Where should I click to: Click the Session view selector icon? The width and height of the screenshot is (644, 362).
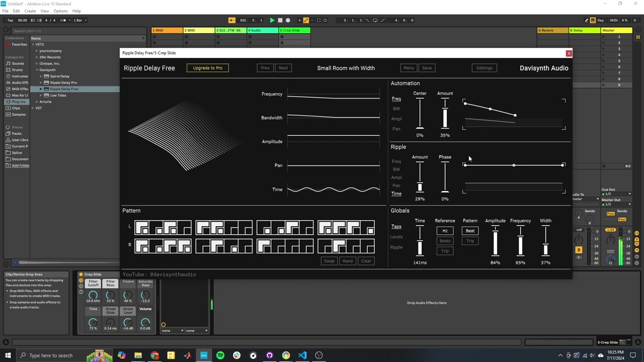638,37
